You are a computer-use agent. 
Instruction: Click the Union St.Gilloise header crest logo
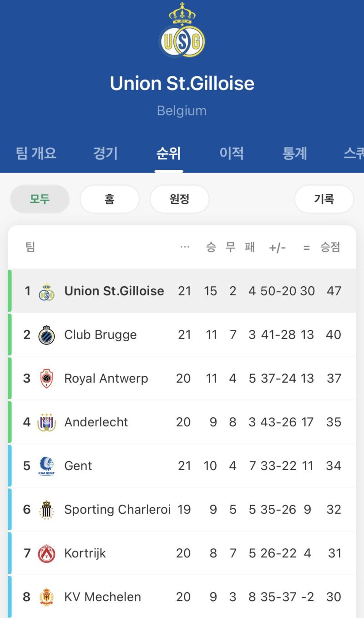[x=182, y=31]
